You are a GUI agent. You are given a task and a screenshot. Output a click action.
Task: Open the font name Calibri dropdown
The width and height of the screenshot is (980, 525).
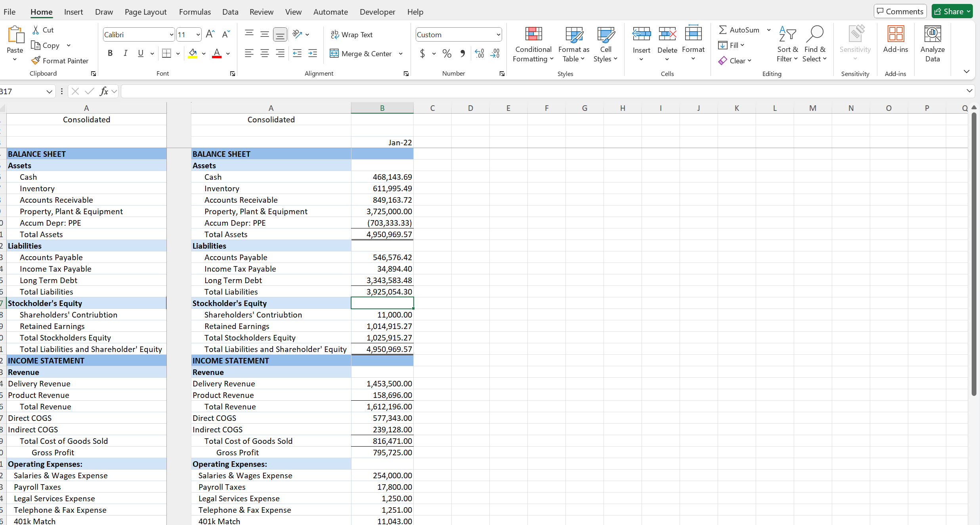[171, 35]
